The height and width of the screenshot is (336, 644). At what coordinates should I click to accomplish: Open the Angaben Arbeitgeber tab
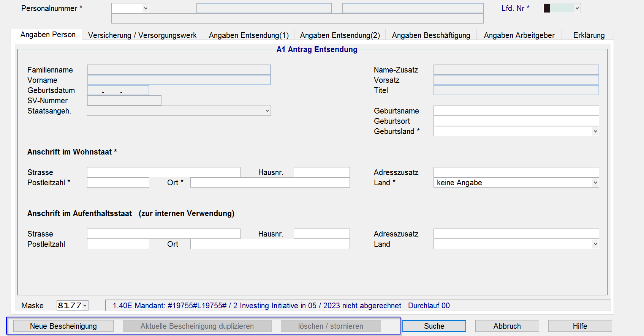(519, 35)
